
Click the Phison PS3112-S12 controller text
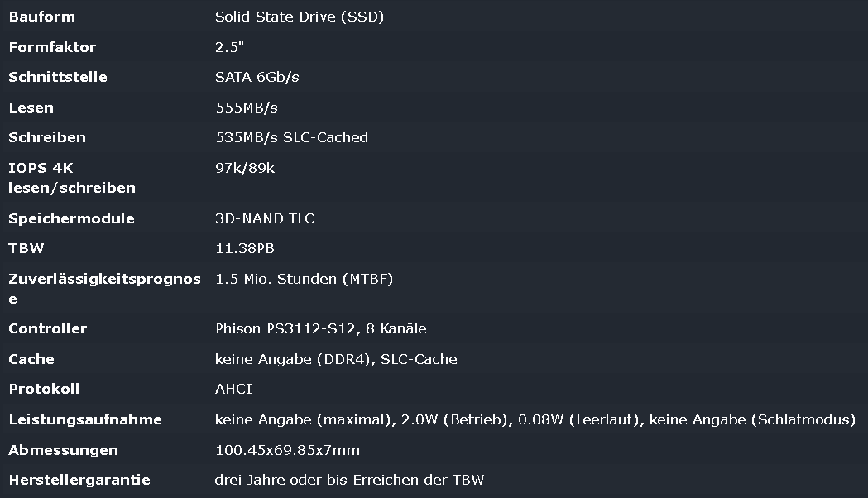(x=285, y=328)
